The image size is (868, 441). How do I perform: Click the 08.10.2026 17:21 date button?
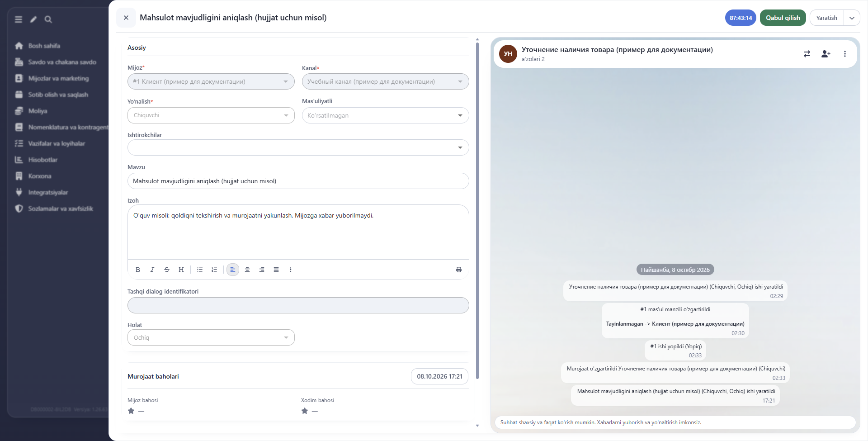(x=439, y=376)
